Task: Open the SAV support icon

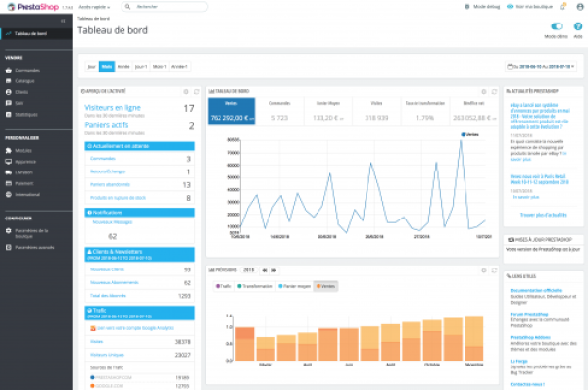Action: coord(9,103)
